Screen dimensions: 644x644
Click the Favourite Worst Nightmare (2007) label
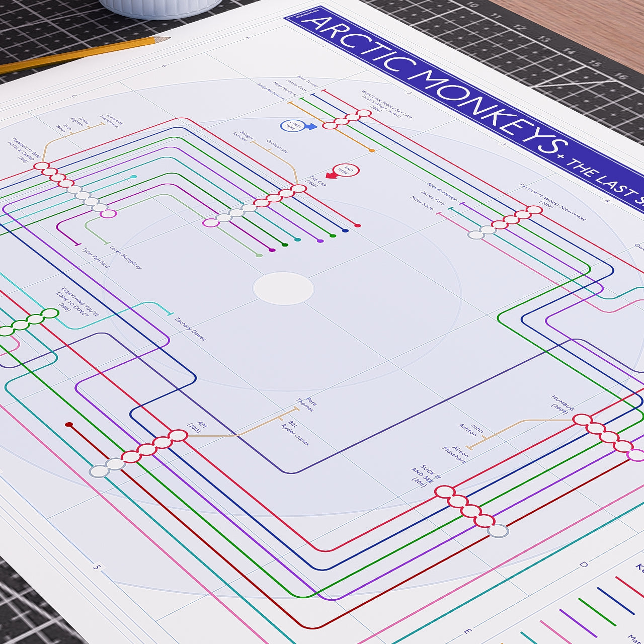[552, 203]
